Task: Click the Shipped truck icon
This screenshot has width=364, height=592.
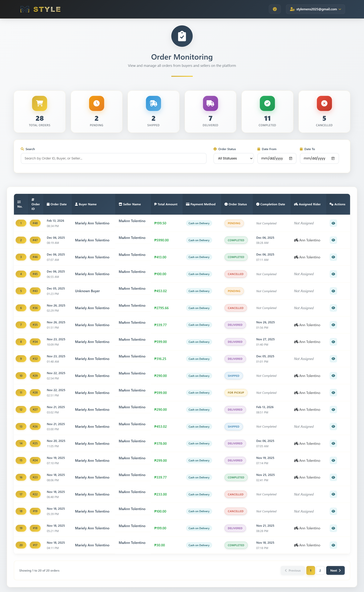Action: pyautogui.click(x=153, y=103)
